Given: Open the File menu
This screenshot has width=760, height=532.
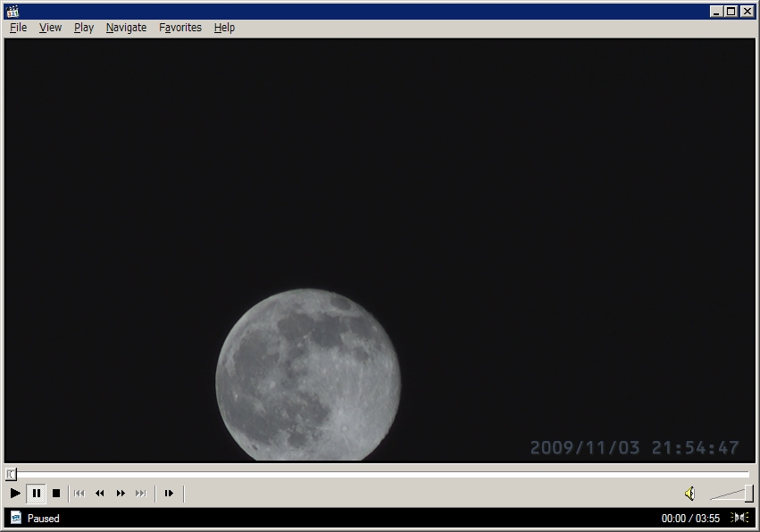Looking at the screenshot, I should click(x=19, y=28).
